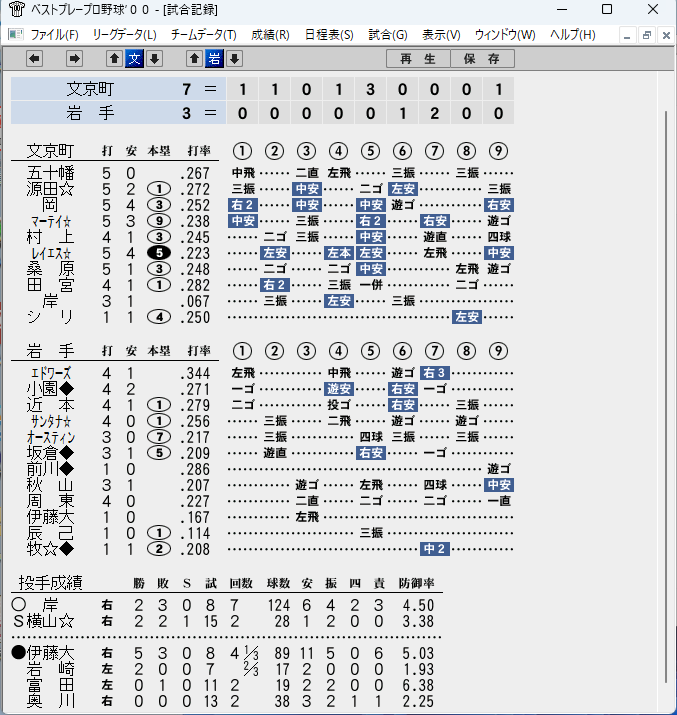
Task: Open the 試合(G) menu
Action: coord(388,35)
